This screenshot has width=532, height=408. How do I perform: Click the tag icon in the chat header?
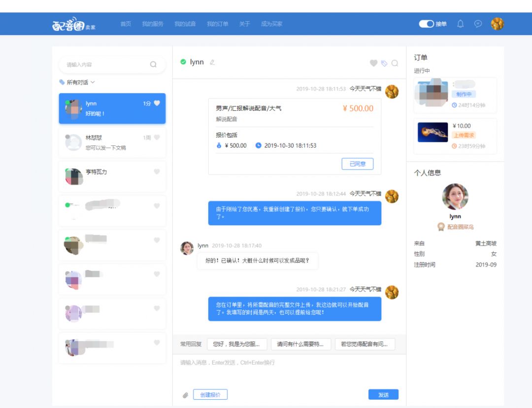click(x=384, y=63)
